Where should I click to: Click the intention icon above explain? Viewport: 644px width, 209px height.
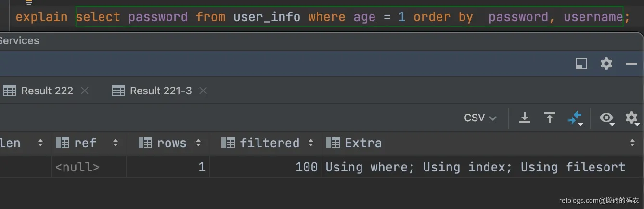[x=28, y=2]
